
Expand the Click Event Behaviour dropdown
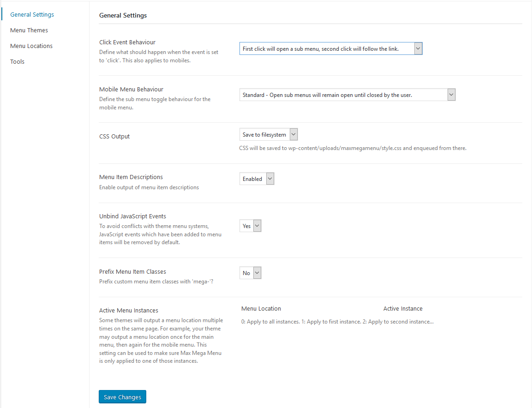(x=331, y=48)
